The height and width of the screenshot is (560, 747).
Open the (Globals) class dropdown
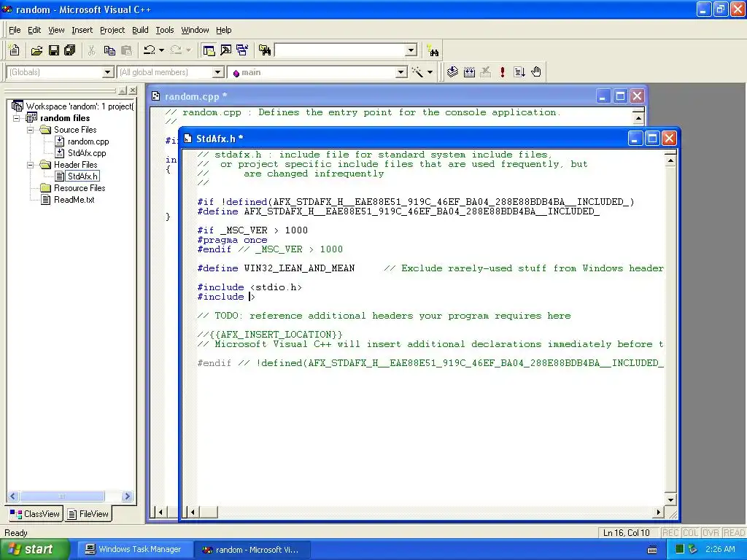(108, 72)
